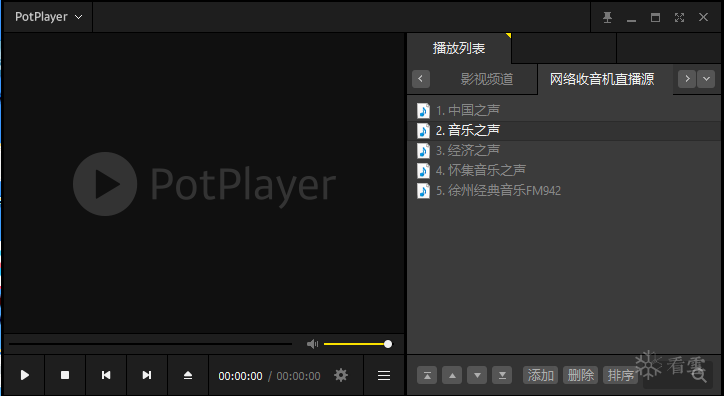The height and width of the screenshot is (396, 724).
Task: Move selected item to bottom of playlist
Action: [x=502, y=375]
